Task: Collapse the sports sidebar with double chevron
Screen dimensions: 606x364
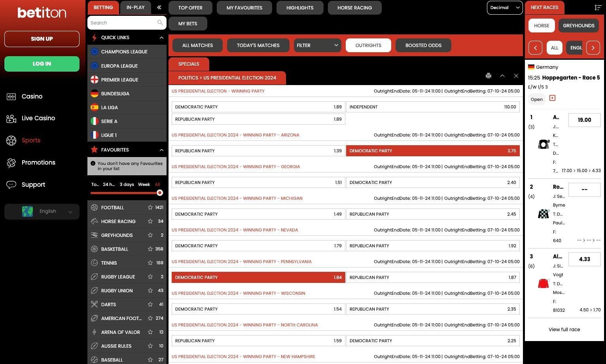Action: click(159, 8)
